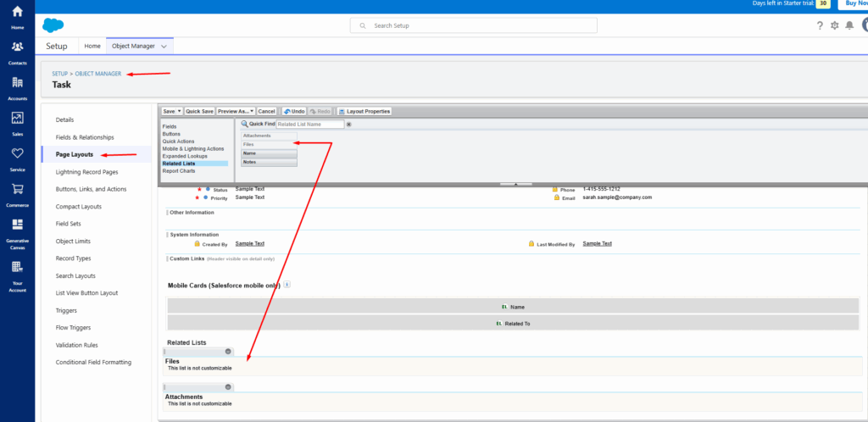Open the Save dropdown arrow
Viewport: 868px width, 422px height.
tap(180, 111)
